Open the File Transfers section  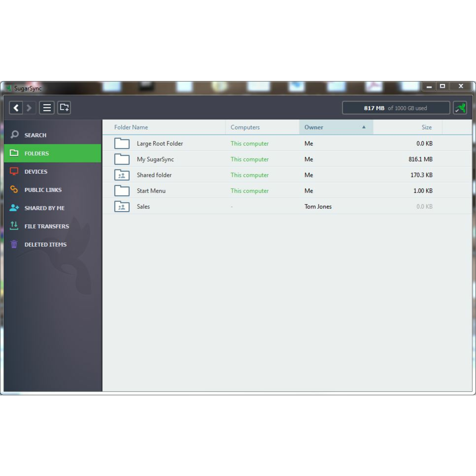coord(52,226)
